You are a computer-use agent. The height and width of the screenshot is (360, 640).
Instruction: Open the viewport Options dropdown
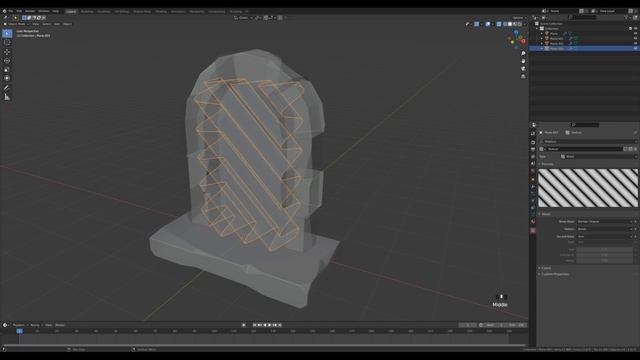pyautogui.click(x=519, y=18)
